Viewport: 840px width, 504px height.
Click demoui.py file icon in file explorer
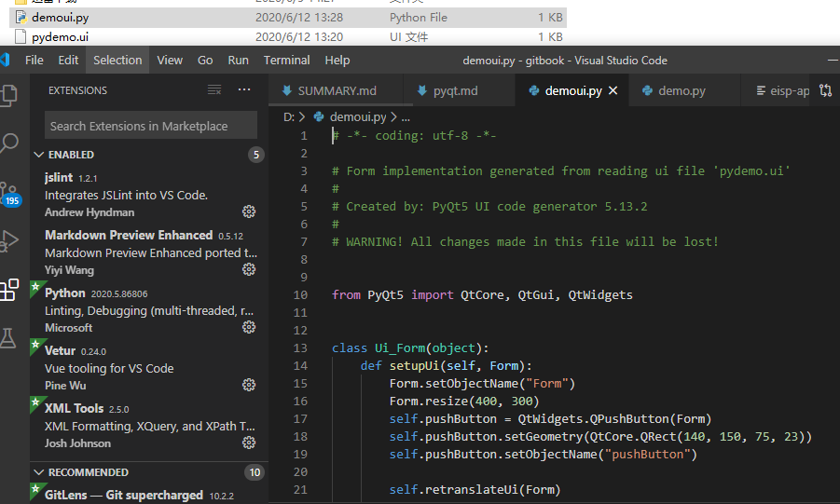pos(21,17)
